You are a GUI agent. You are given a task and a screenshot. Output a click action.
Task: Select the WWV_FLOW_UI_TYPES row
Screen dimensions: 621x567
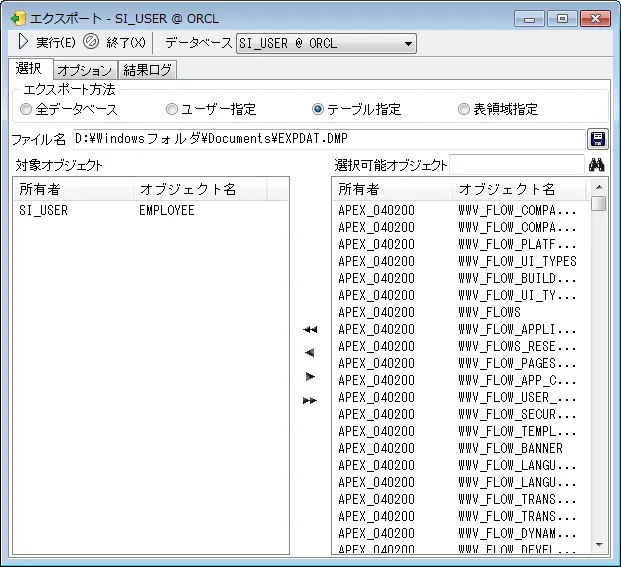click(461, 261)
